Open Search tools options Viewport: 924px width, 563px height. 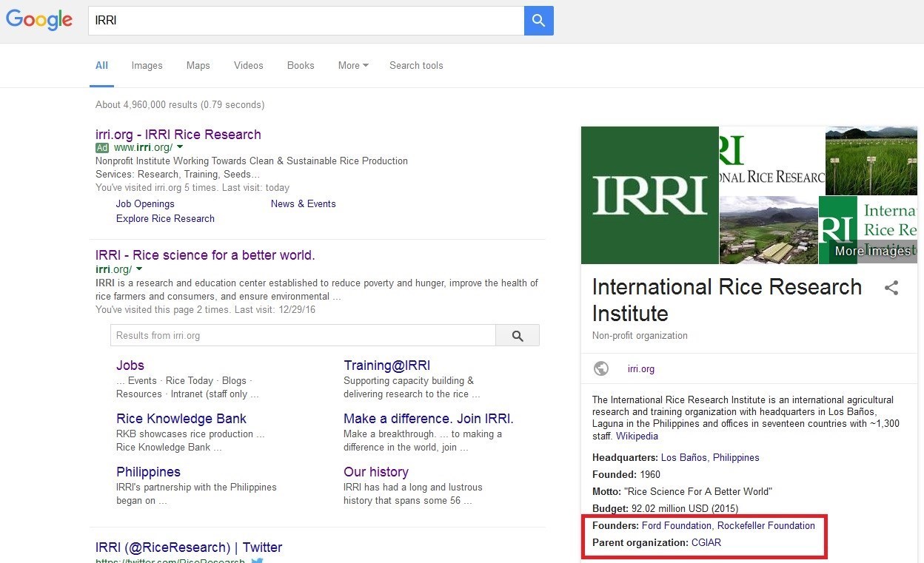[x=416, y=65]
